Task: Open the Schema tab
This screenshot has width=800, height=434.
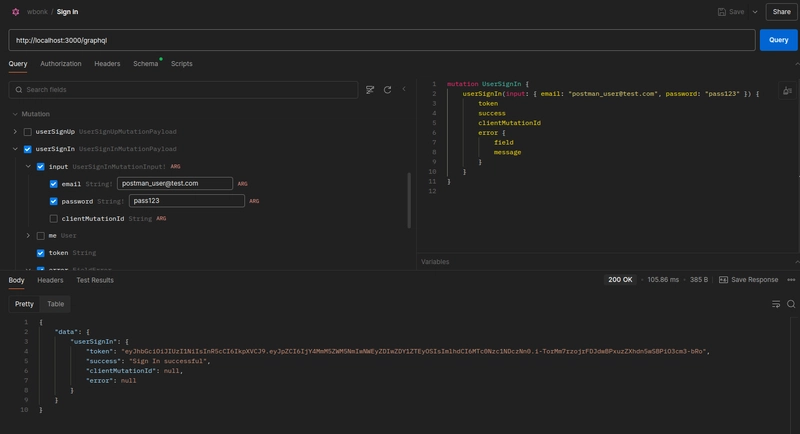Action: (145, 64)
